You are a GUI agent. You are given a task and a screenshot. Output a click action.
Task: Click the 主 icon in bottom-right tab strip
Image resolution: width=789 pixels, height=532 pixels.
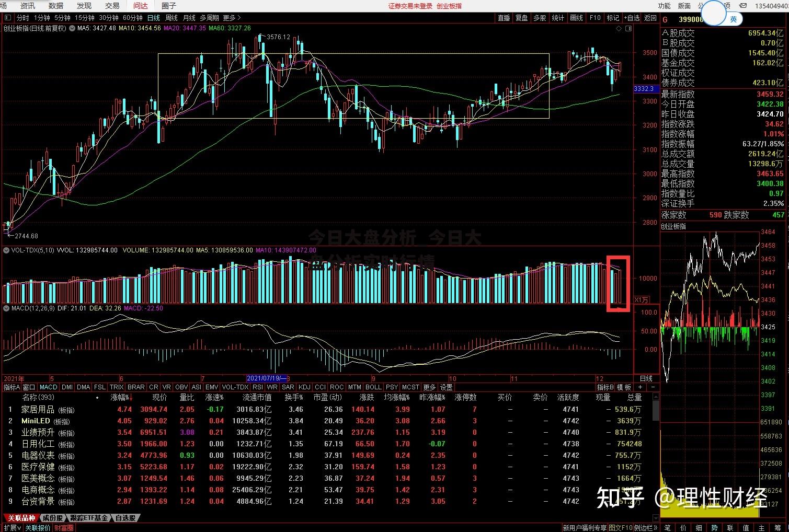[762, 528]
